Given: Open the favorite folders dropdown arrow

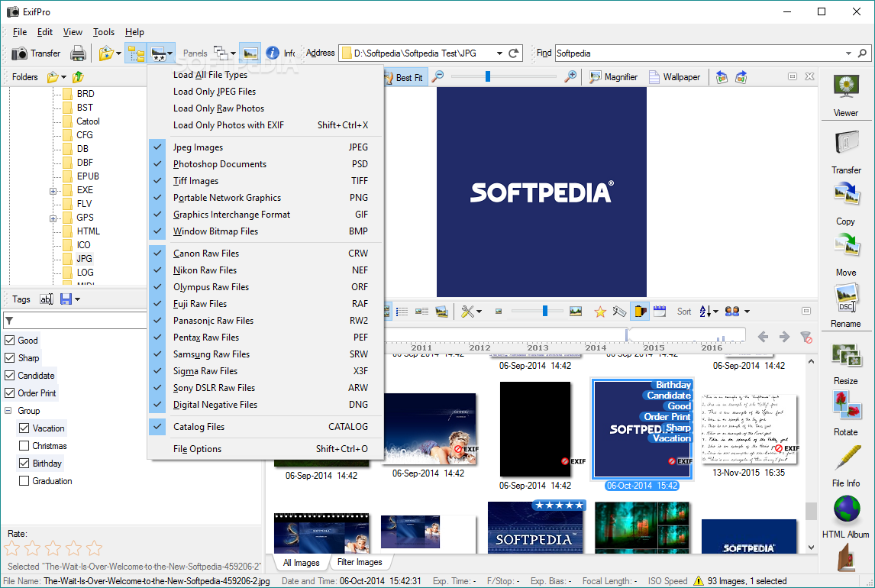Looking at the screenshot, I should [x=118, y=53].
